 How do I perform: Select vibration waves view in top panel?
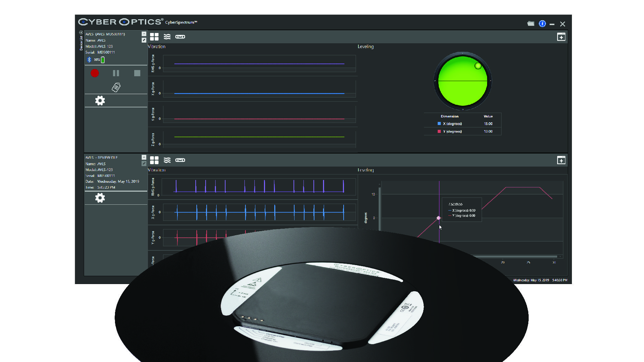(x=167, y=37)
